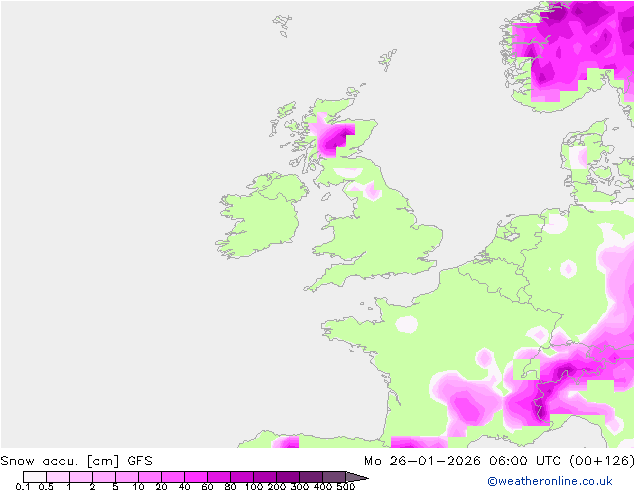This screenshot has height=490, width=634.
Task: Click the '500' legend label
Action: pos(346,486)
